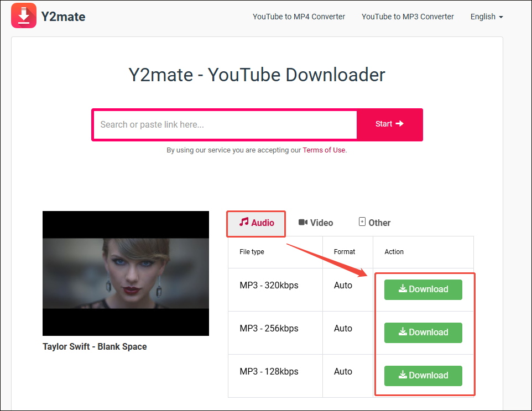532x411 pixels.
Task: Download the MP3 320kbps file
Action: 423,289
